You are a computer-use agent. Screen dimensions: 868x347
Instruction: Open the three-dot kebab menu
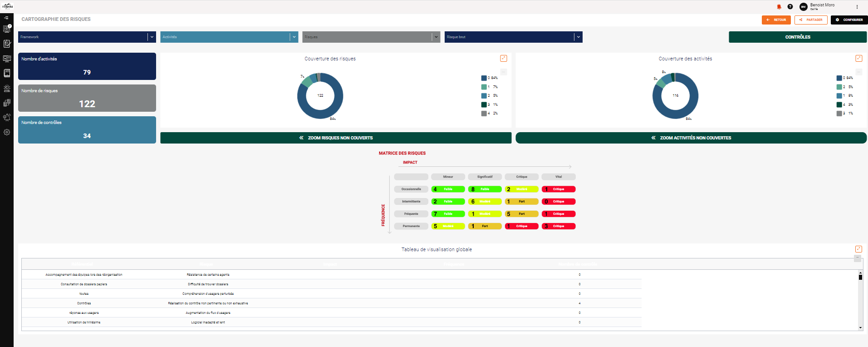coord(857,7)
